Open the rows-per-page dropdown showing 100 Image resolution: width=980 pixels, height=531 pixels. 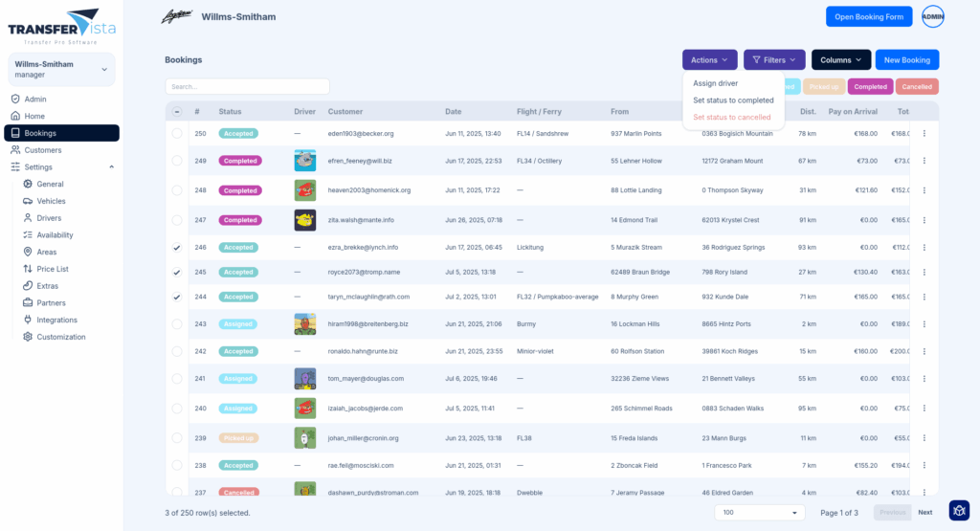click(760, 513)
